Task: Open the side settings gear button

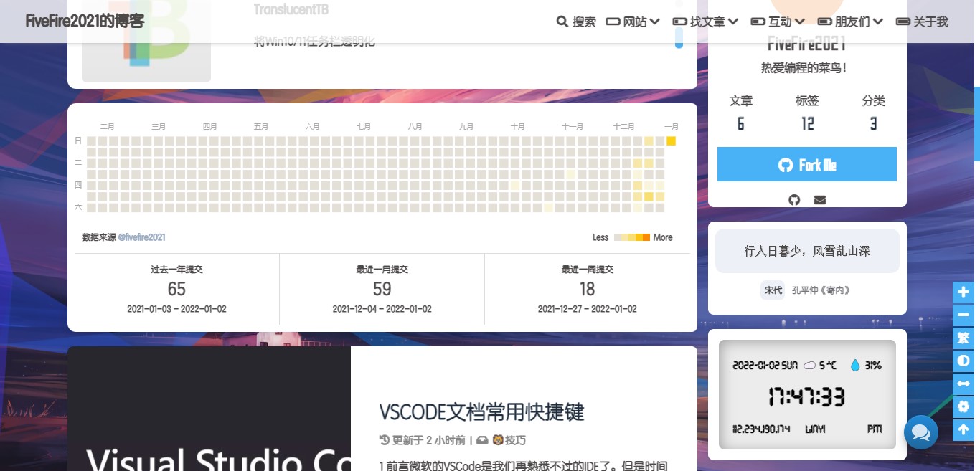Action: [963, 406]
